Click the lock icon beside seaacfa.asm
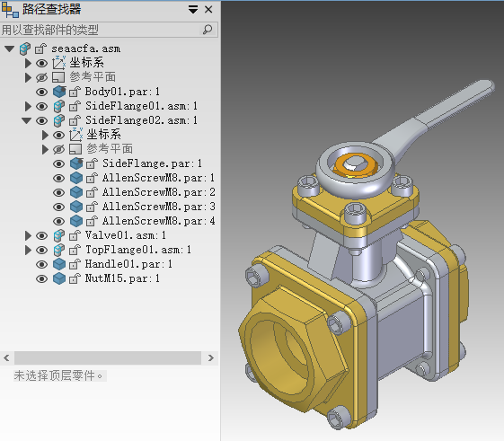This screenshot has height=441, width=504. [40, 49]
